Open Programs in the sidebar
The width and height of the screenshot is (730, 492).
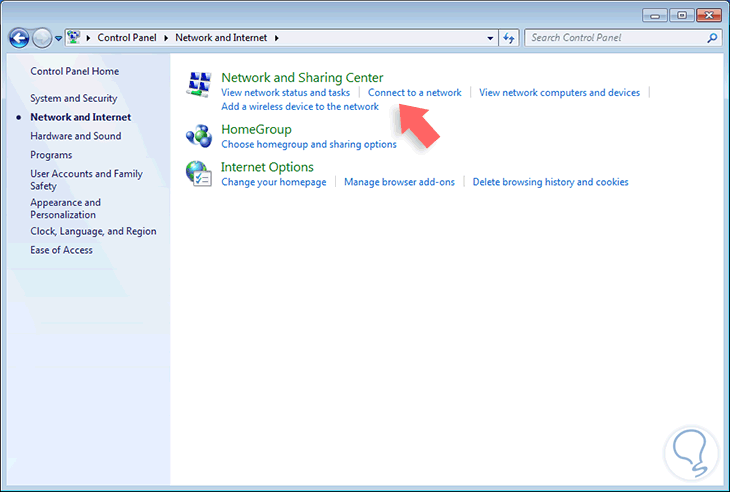pos(51,155)
